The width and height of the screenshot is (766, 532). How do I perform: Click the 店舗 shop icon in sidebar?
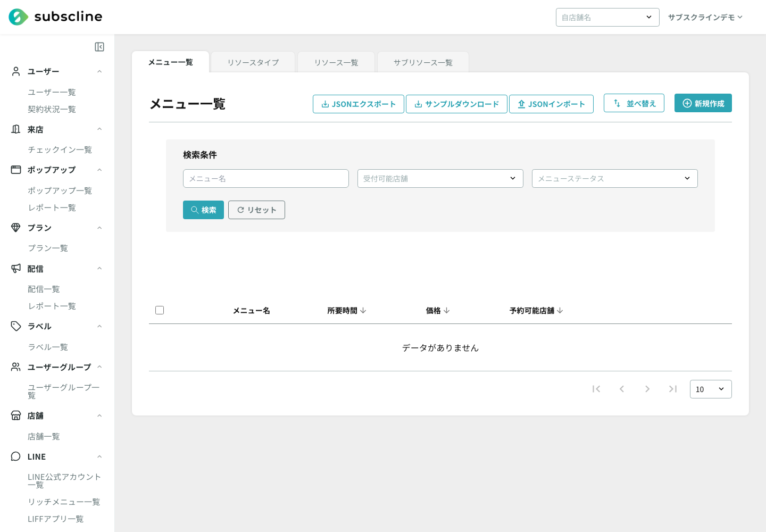tap(16, 415)
